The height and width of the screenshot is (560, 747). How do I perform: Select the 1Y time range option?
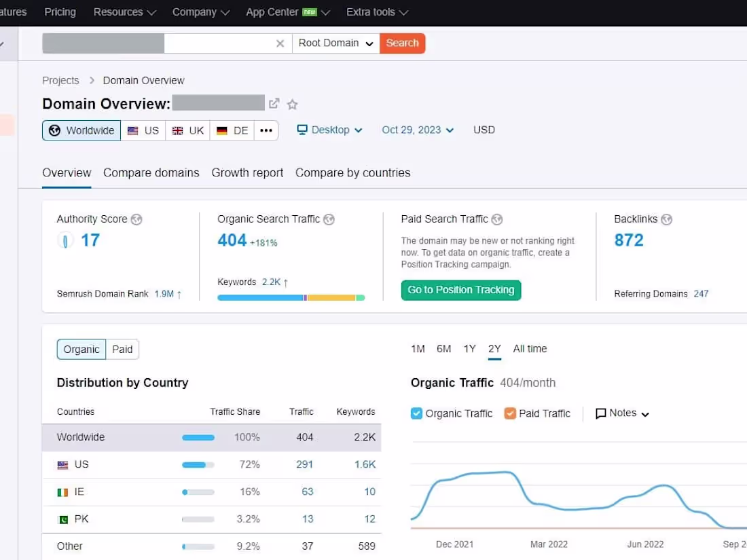click(x=469, y=349)
